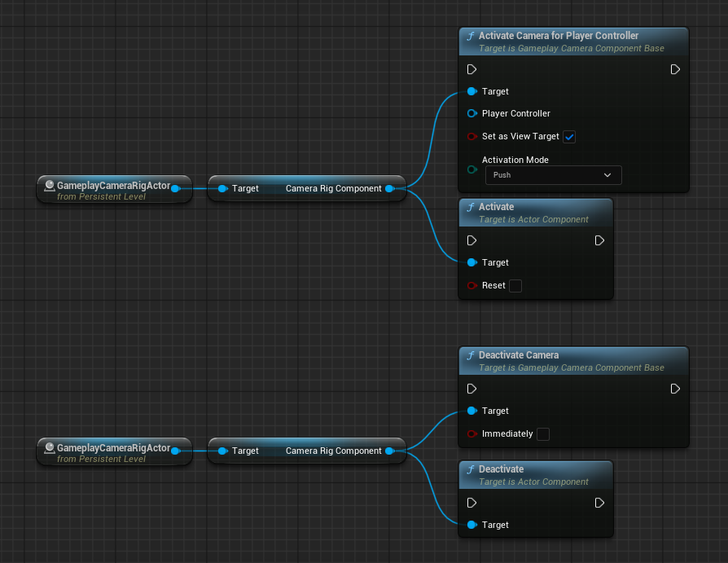Click input exec pin on Activate node
728x563 pixels.
(471, 240)
